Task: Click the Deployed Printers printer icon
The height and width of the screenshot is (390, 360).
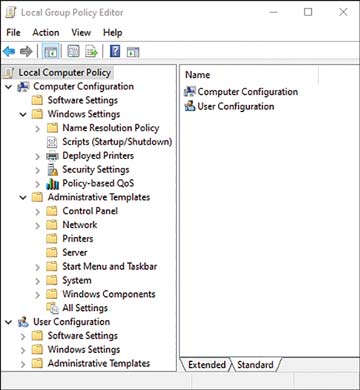Action: [52, 156]
